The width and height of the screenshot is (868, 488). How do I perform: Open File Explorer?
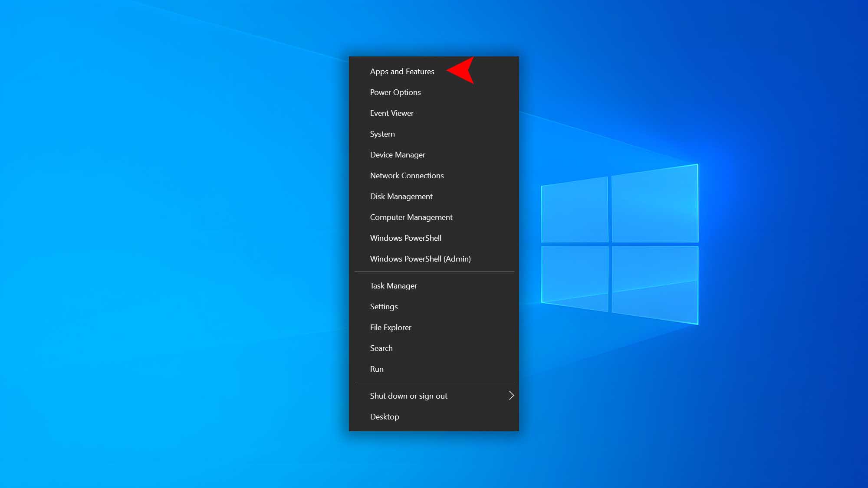point(434,328)
